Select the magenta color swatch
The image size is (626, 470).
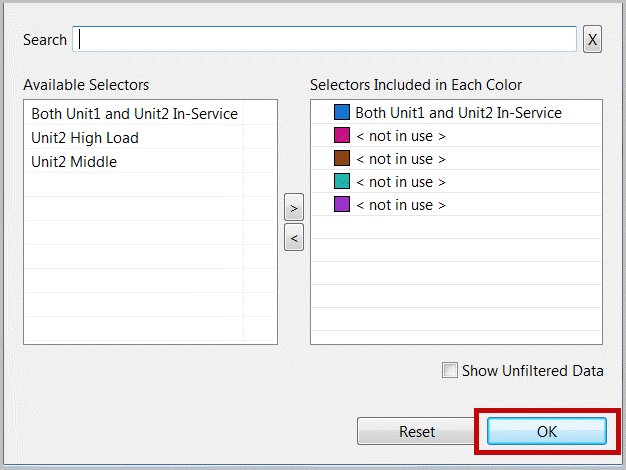pos(342,136)
